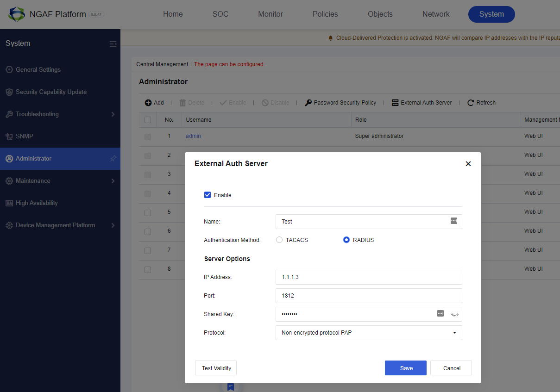Select the RADIUS authentication method
560x392 pixels.
[346, 240]
